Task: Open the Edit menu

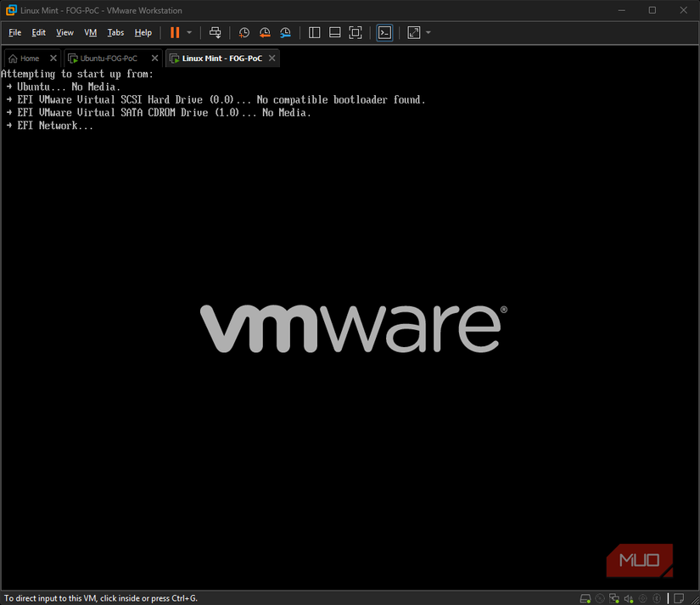Action: coord(38,32)
